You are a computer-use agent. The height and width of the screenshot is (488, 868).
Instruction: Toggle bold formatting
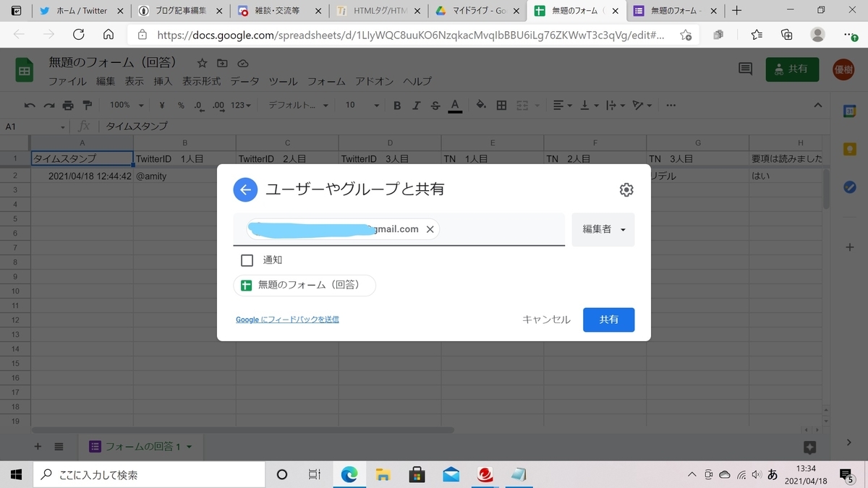[396, 105]
